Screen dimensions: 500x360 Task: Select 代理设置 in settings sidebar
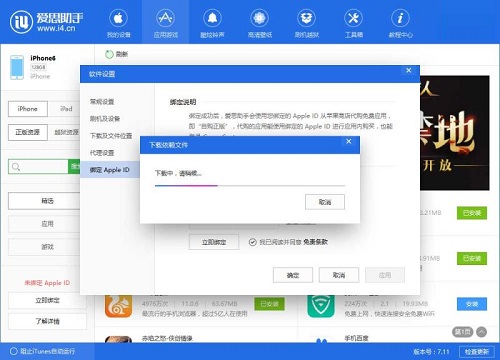tap(102, 153)
